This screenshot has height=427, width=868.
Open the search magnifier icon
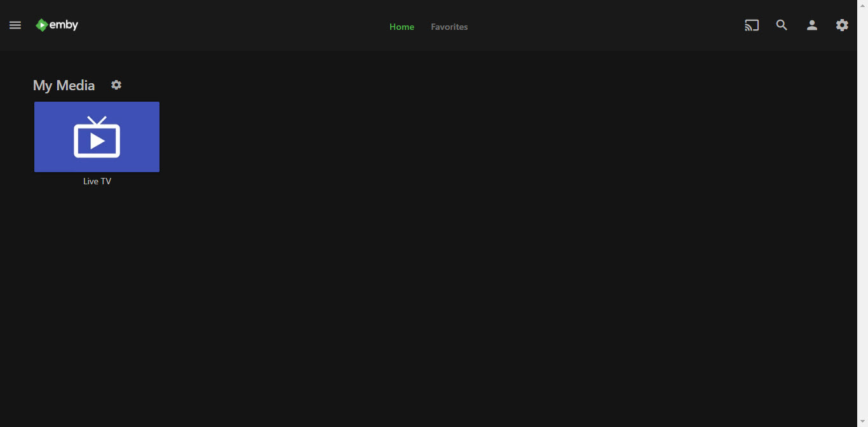(x=782, y=25)
